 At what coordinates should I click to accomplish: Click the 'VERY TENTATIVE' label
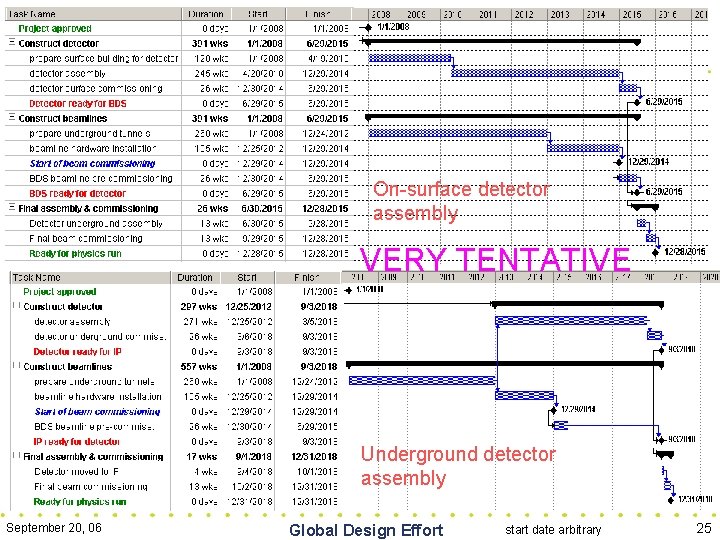[495, 259]
